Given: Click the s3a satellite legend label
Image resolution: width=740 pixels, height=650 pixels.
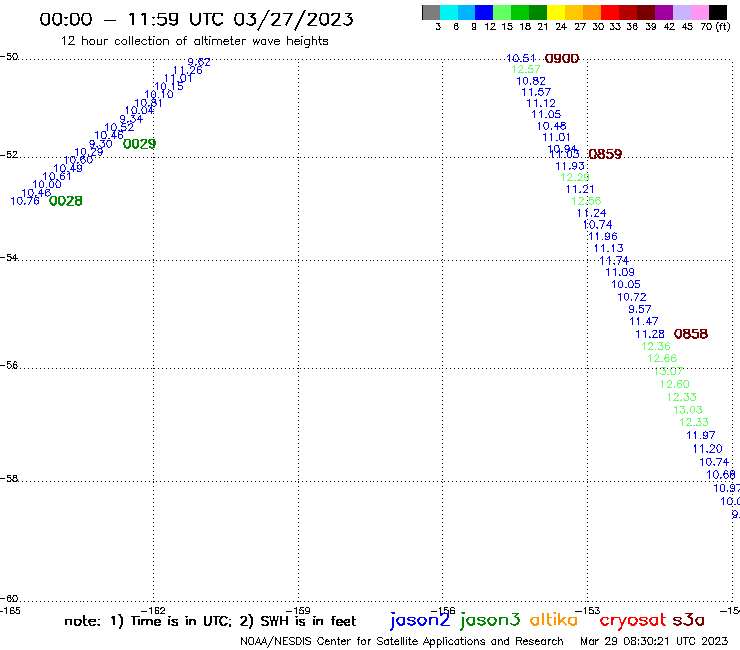Looking at the screenshot, I should point(688,620).
